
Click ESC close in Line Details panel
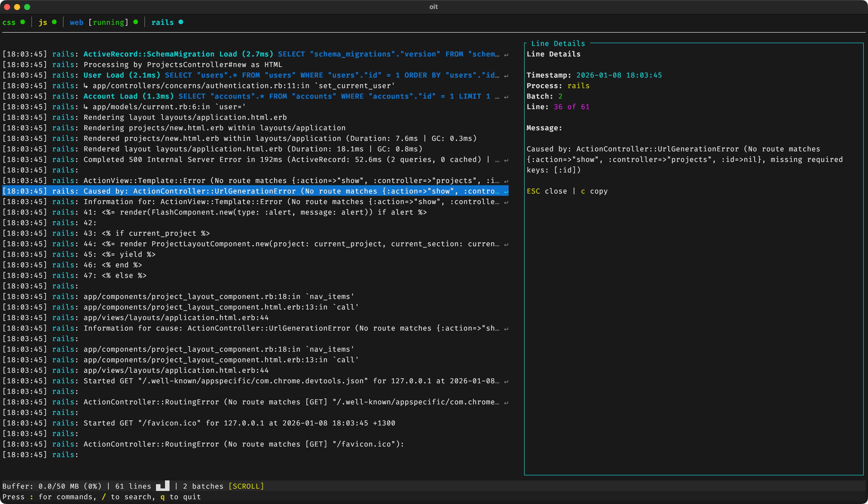tap(547, 191)
